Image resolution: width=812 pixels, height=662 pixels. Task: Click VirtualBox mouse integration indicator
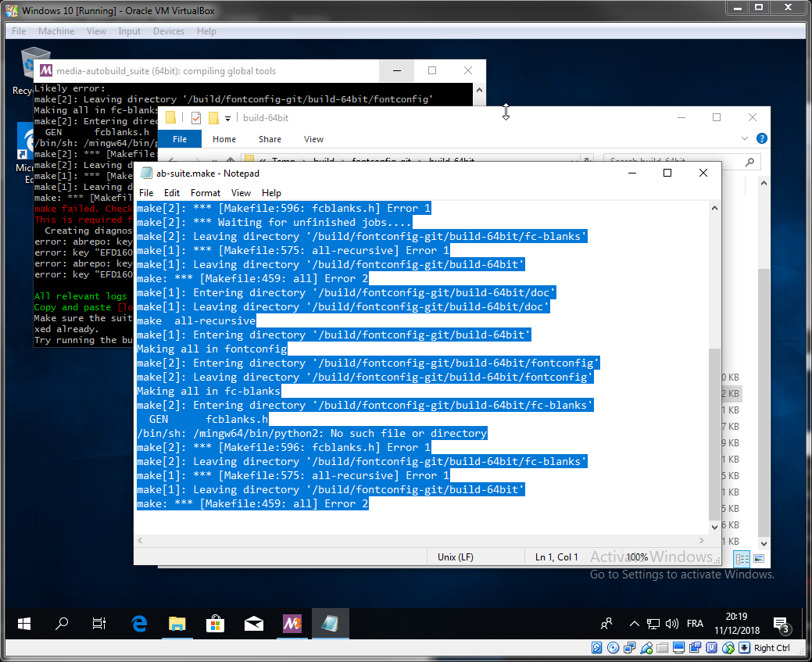click(728, 647)
